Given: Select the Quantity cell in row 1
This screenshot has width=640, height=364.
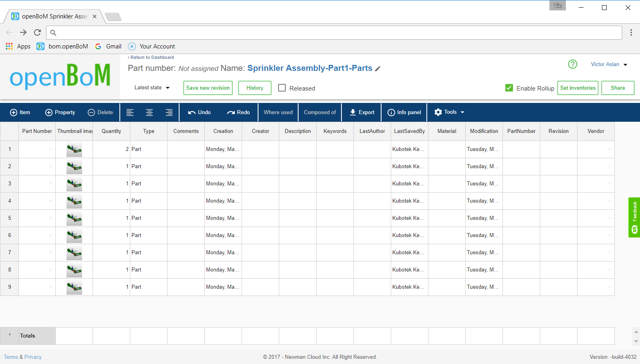Looking at the screenshot, I should pyautogui.click(x=111, y=149).
